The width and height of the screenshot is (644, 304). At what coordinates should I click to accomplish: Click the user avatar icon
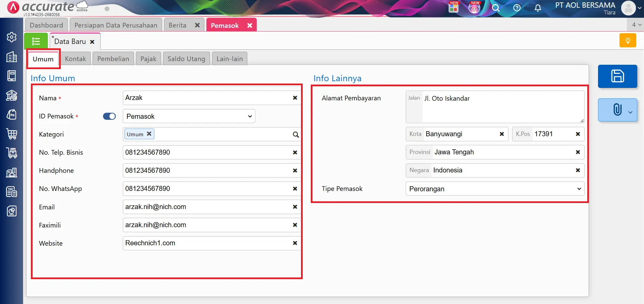point(628,8)
